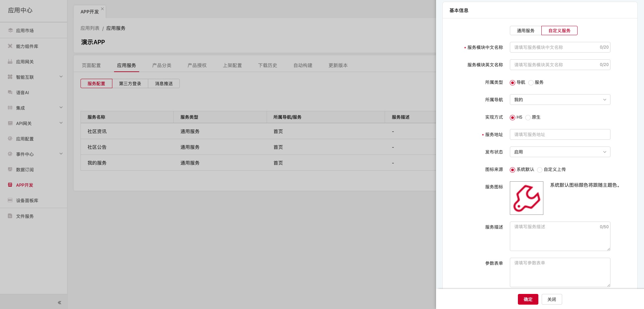Choose 原生 as the 实现方式
The width and height of the screenshot is (644, 309).
point(528,118)
